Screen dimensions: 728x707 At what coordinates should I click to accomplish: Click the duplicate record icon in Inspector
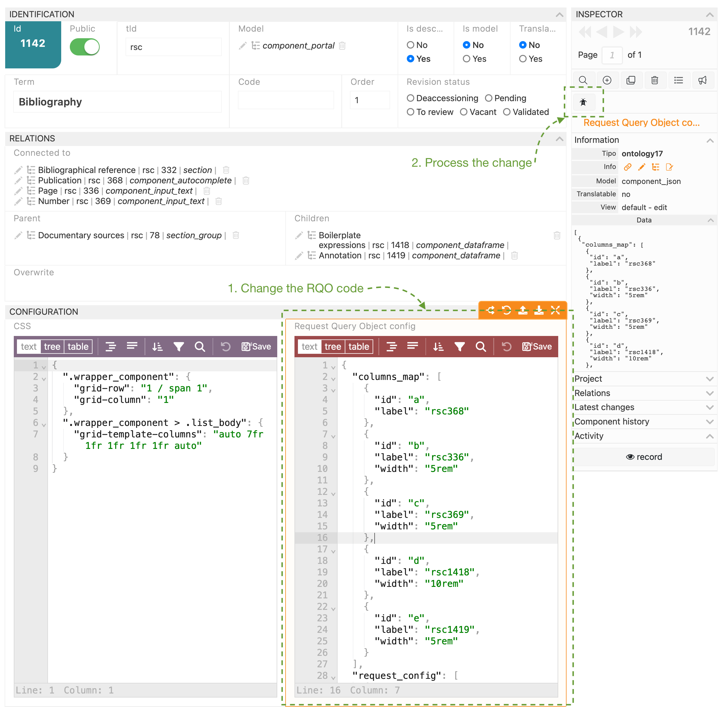[x=631, y=80]
